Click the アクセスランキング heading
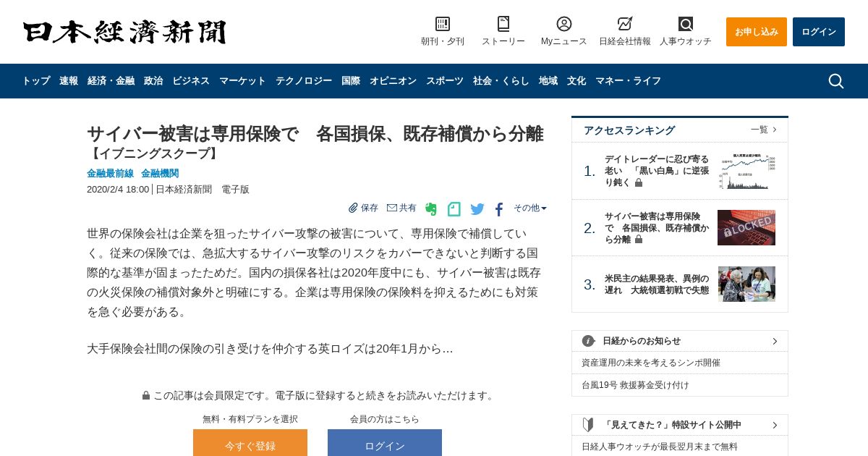 pos(629,130)
